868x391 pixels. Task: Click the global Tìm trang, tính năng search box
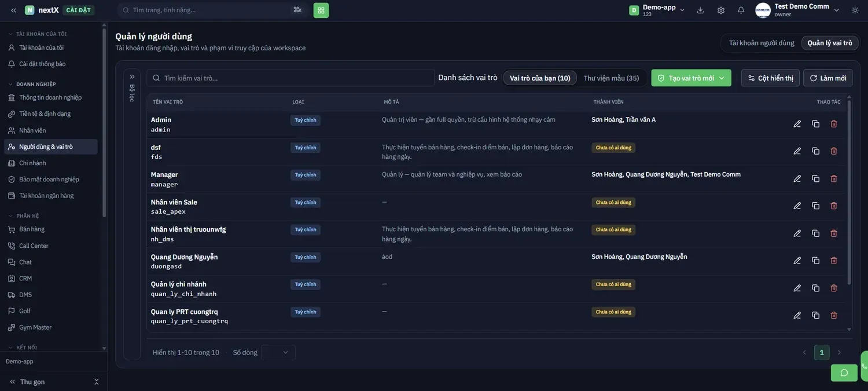(x=213, y=10)
